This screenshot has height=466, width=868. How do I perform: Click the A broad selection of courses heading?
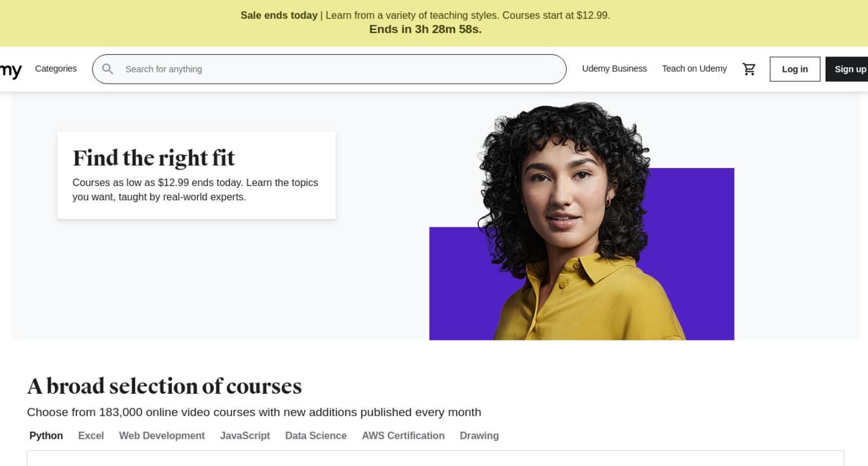164,386
